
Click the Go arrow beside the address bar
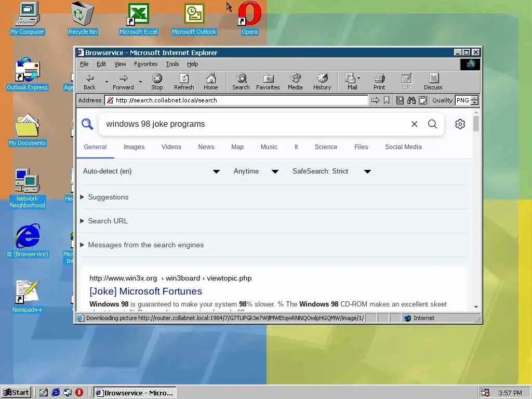[375, 100]
